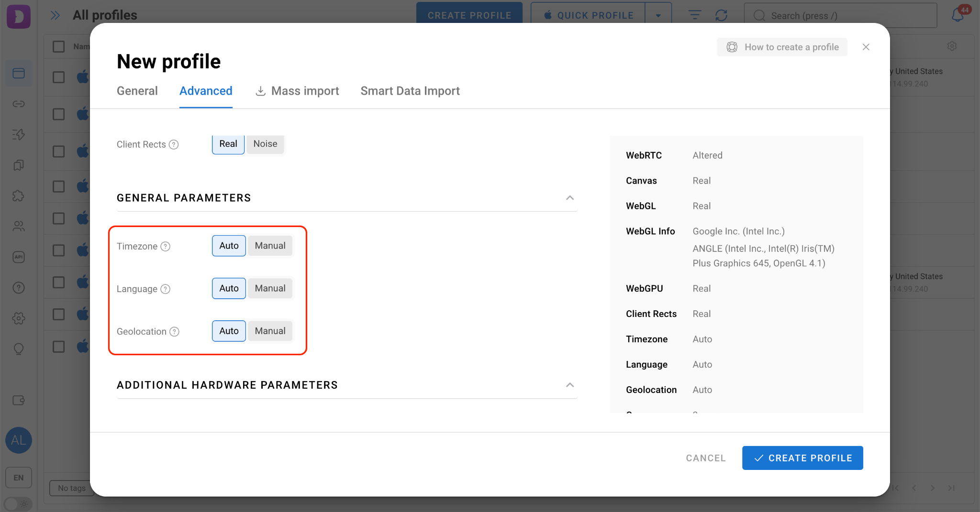Click Cancel in the dialog
The width and height of the screenshot is (980, 512).
[x=706, y=458]
